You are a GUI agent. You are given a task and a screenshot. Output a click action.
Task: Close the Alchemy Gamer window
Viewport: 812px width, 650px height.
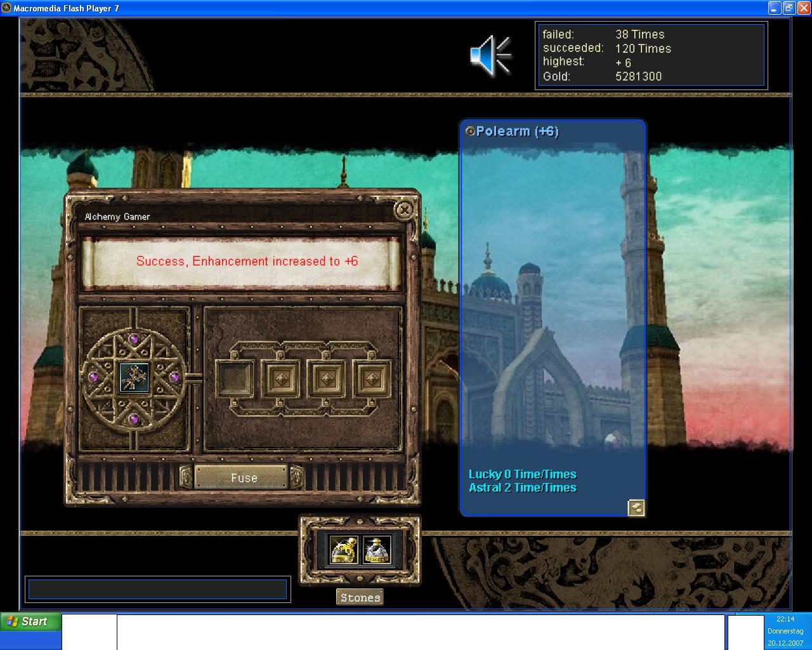pyautogui.click(x=403, y=209)
